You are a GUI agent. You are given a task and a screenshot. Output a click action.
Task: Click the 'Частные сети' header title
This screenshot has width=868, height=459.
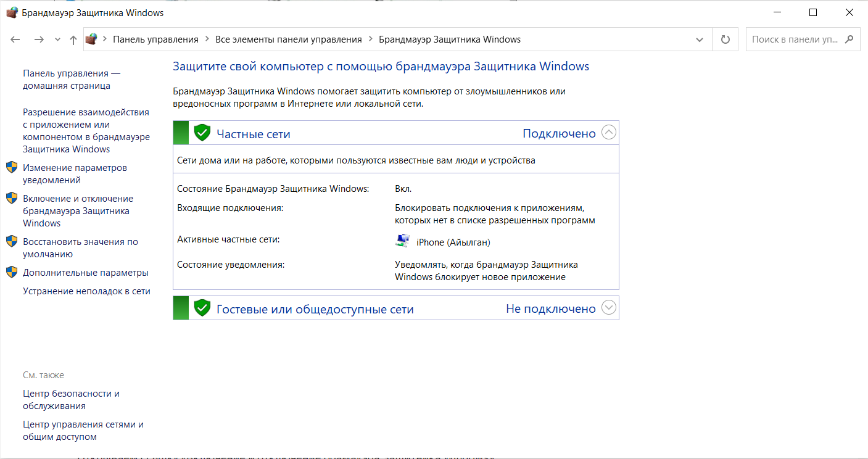[x=253, y=134]
